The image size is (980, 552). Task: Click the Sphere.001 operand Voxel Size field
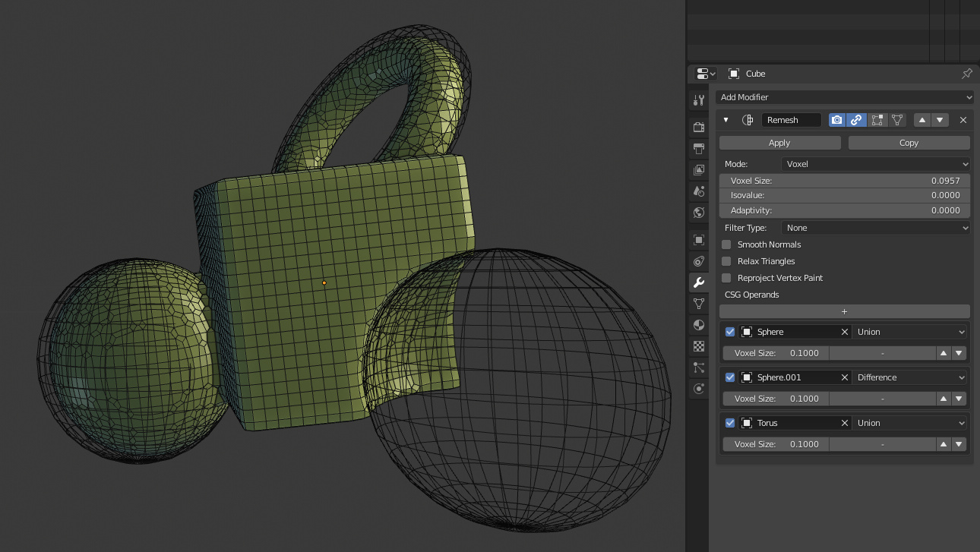776,399
